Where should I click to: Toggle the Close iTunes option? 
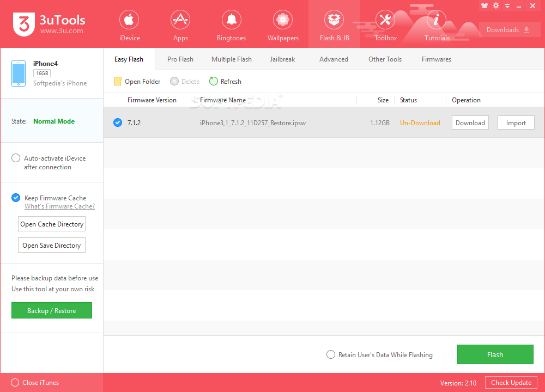point(15,383)
